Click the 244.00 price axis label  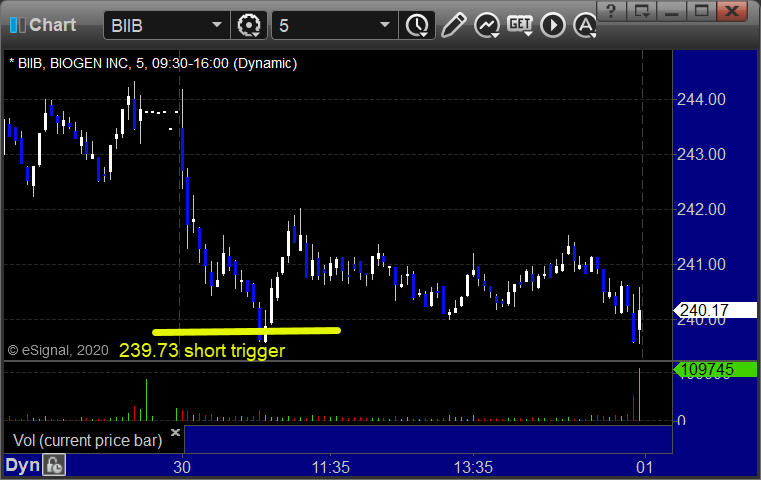tap(701, 99)
